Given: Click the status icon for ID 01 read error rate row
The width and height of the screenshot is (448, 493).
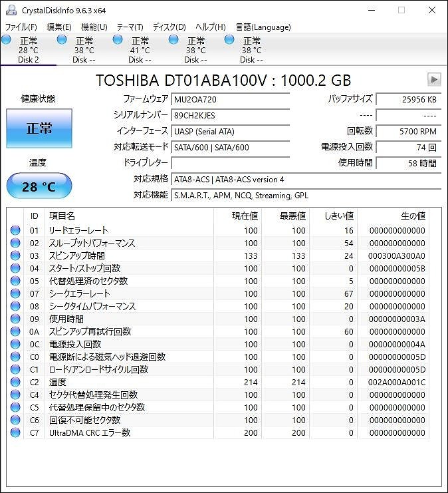Looking at the screenshot, I should 15,231.
